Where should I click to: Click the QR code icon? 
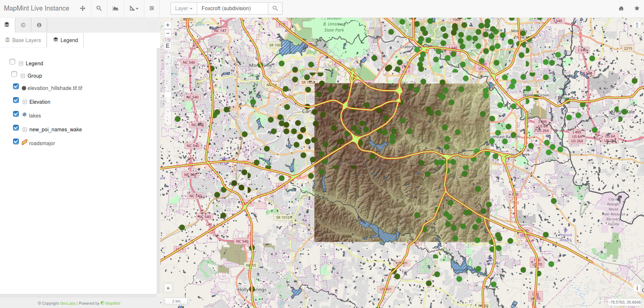pos(152,9)
